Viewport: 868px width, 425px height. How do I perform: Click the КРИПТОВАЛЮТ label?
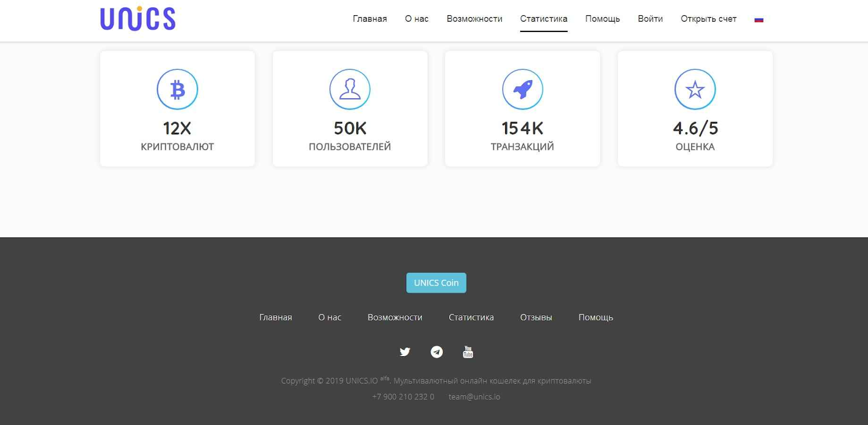click(x=177, y=147)
